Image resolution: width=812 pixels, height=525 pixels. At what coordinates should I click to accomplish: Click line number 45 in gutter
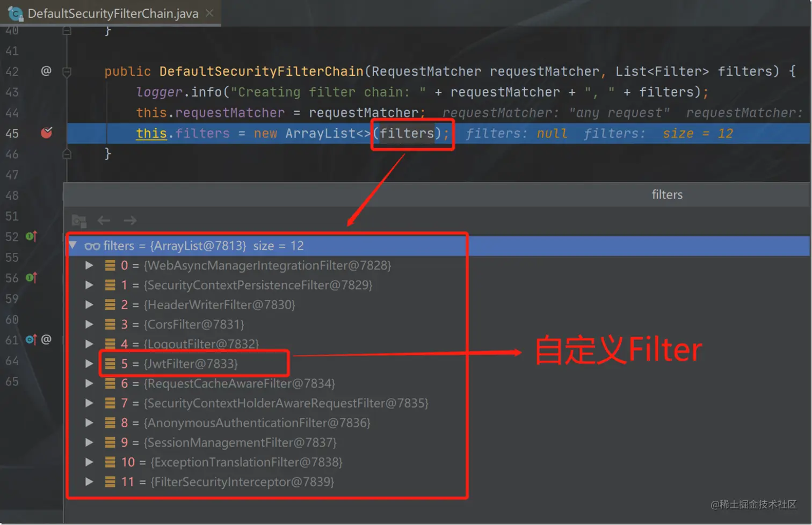pos(12,133)
